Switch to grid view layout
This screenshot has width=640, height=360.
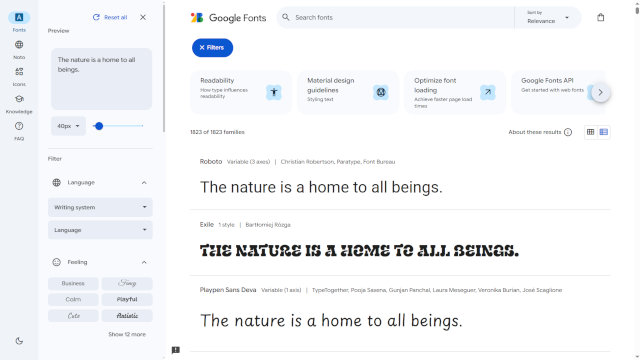(590, 132)
